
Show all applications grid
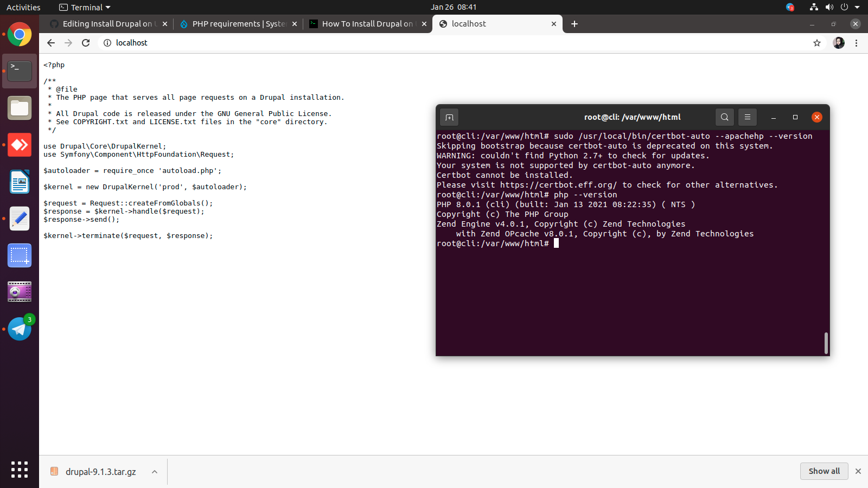[x=20, y=470]
